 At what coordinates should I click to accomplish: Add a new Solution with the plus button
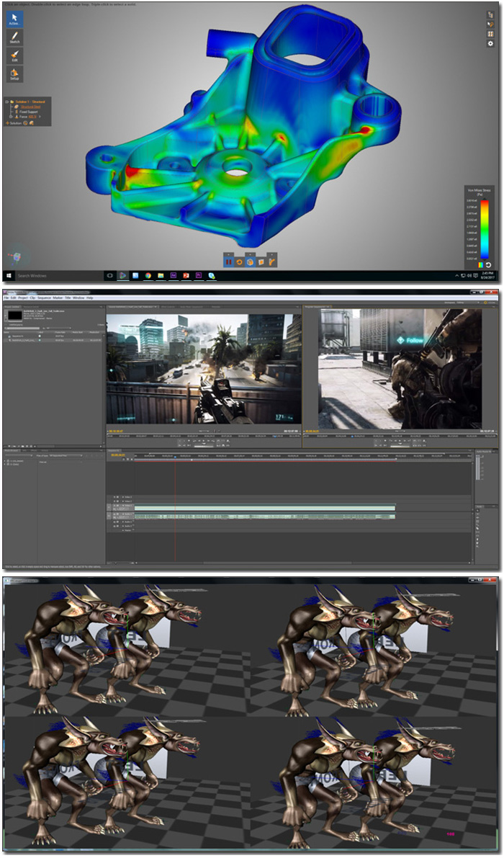coord(7,123)
